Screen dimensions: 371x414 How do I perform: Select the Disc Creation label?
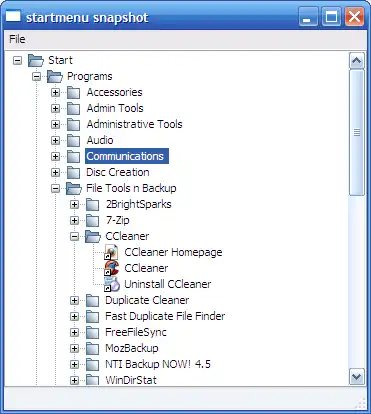coord(118,172)
